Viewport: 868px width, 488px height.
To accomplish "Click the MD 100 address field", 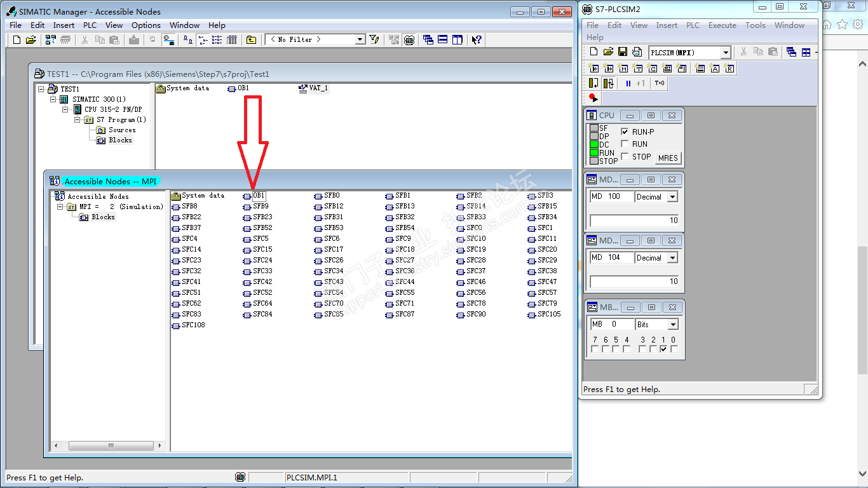I will pyautogui.click(x=612, y=197).
